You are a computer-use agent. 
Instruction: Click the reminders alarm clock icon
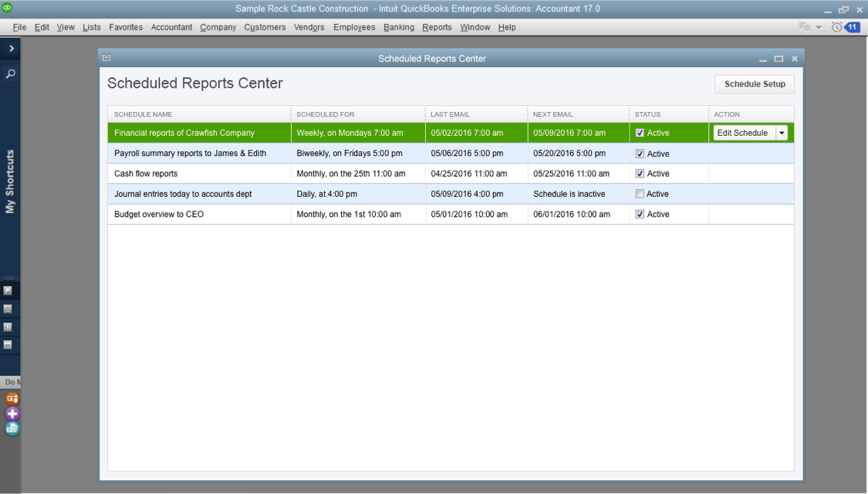pos(836,27)
